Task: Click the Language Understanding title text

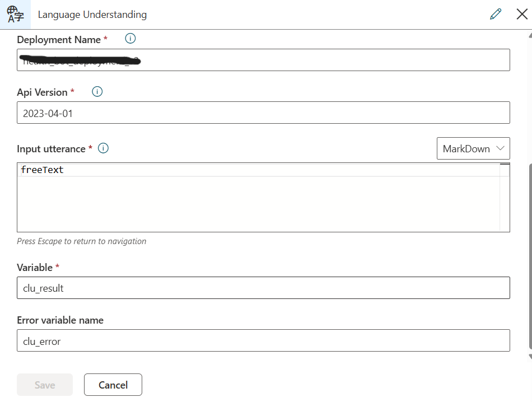Action: coord(92,15)
